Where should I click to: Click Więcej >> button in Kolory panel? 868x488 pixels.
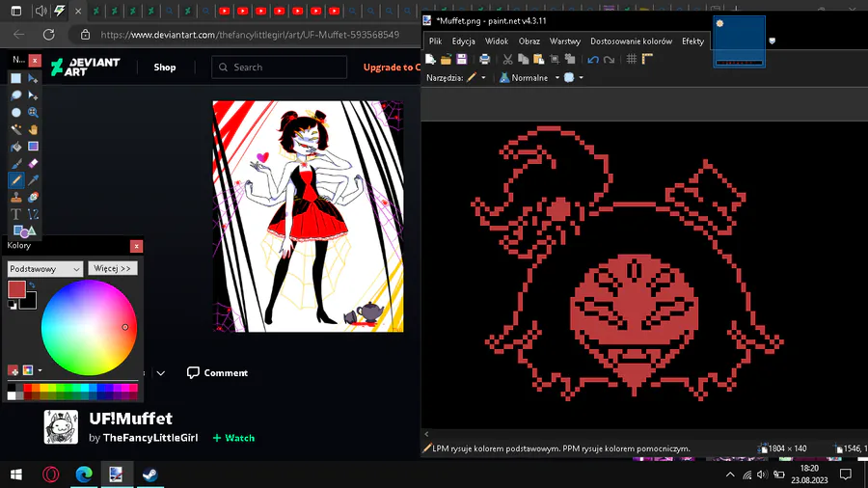coord(113,268)
